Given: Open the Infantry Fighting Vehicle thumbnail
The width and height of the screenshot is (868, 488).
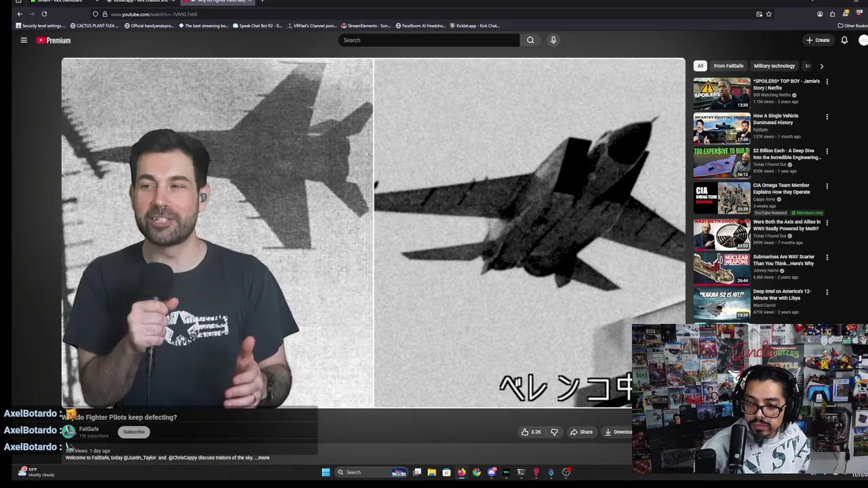Looking at the screenshot, I should [722, 128].
